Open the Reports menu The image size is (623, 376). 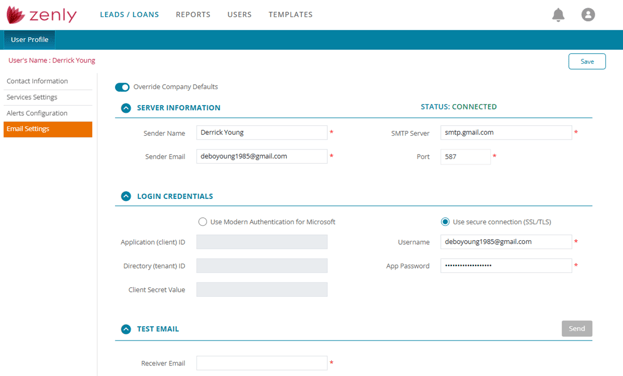click(x=193, y=15)
